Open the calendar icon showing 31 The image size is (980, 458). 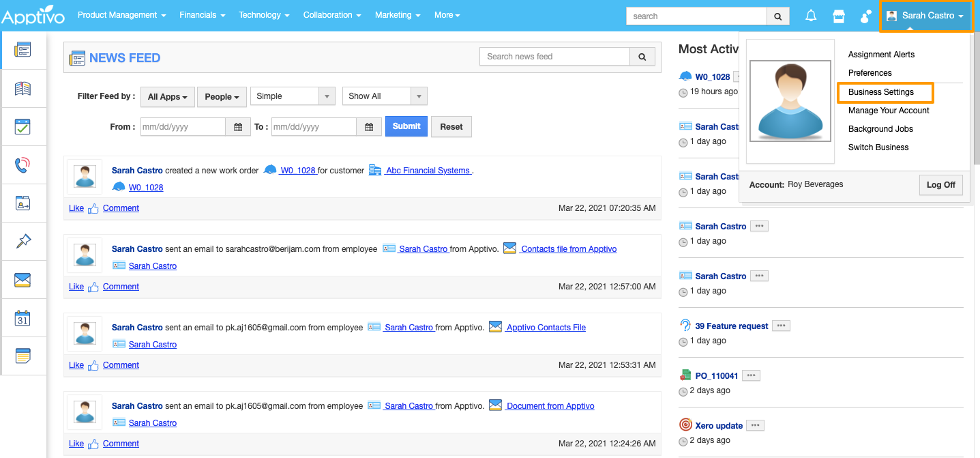click(23, 318)
